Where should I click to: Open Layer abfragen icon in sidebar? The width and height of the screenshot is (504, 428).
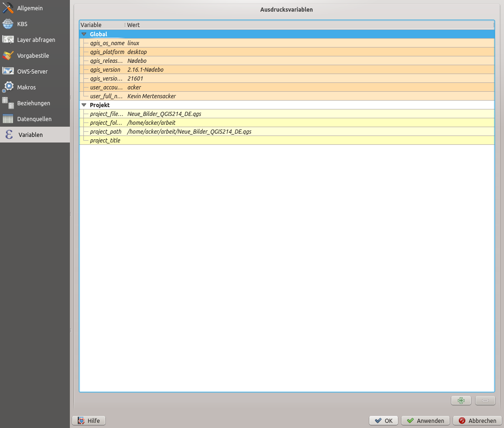coord(8,40)
